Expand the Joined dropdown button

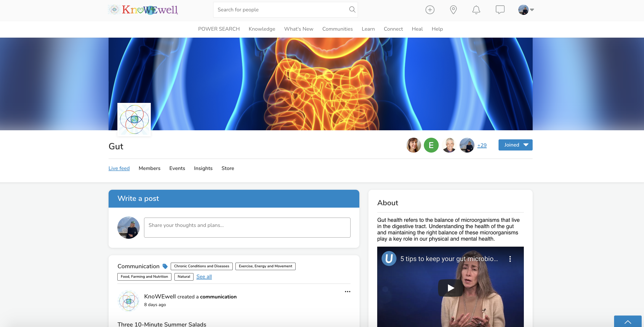click(515, 145)
